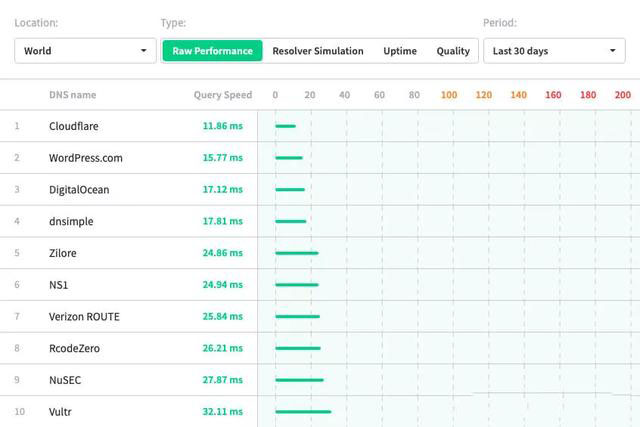Image resolution: width=640 pixels, height=427 pixels.
Task: Click Cloudflare's green query speed bar
Action: click(285, 126)
